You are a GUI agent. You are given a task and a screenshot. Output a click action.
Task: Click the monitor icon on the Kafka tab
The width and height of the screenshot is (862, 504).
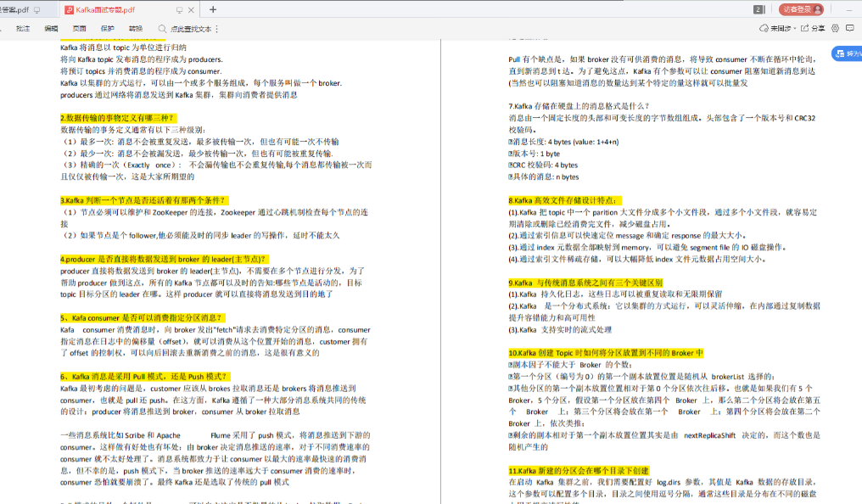click(x=179, y=10)
